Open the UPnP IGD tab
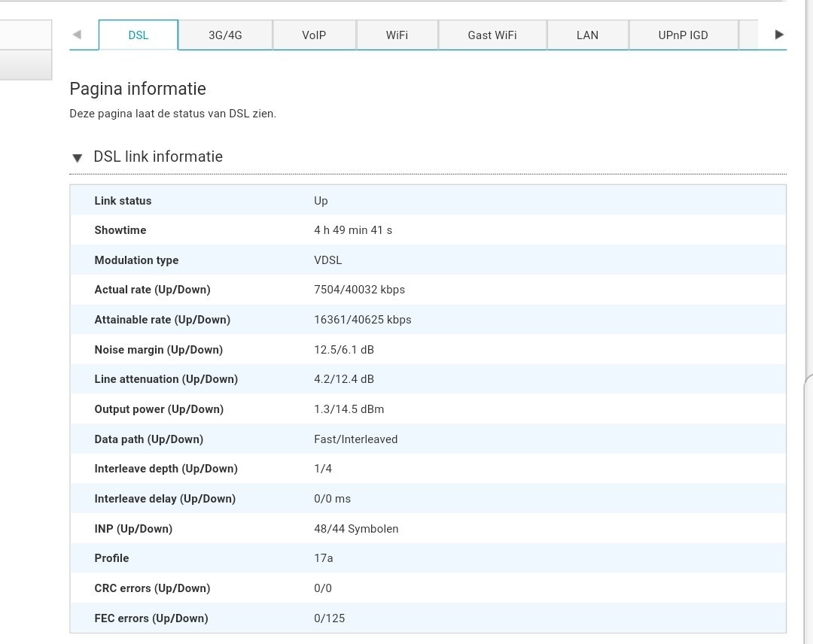This screenshot has height=644, width=813. point(683,35)
